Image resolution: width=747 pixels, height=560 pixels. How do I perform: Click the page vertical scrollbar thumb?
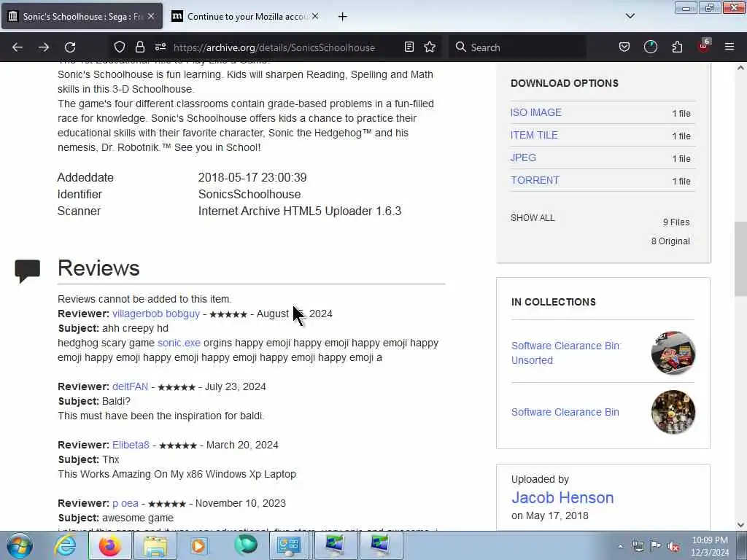(x=740, y=259)
